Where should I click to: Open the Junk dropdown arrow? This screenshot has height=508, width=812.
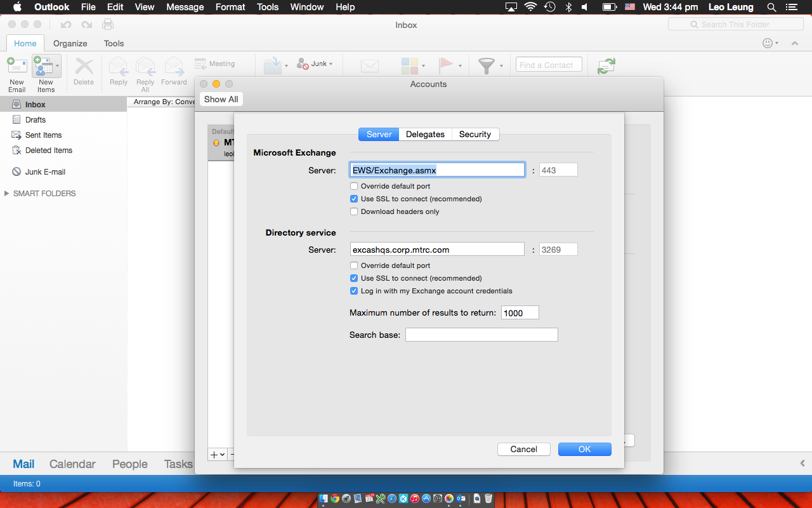click(331, 64)
